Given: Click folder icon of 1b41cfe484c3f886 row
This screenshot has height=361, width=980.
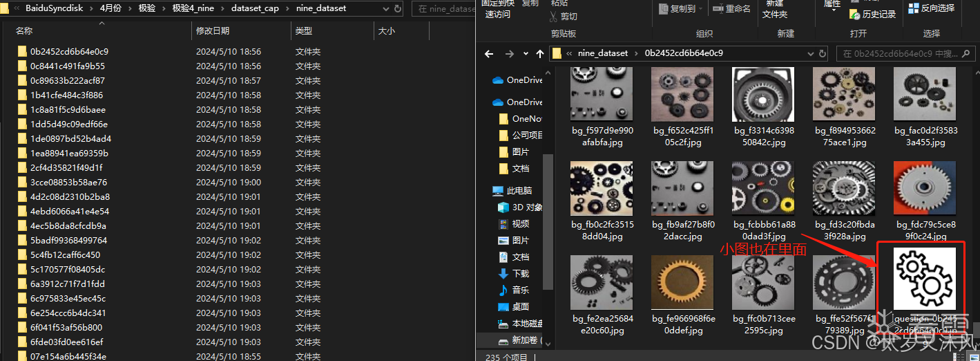Looking at the screenshot, I should tap(23, 95).
